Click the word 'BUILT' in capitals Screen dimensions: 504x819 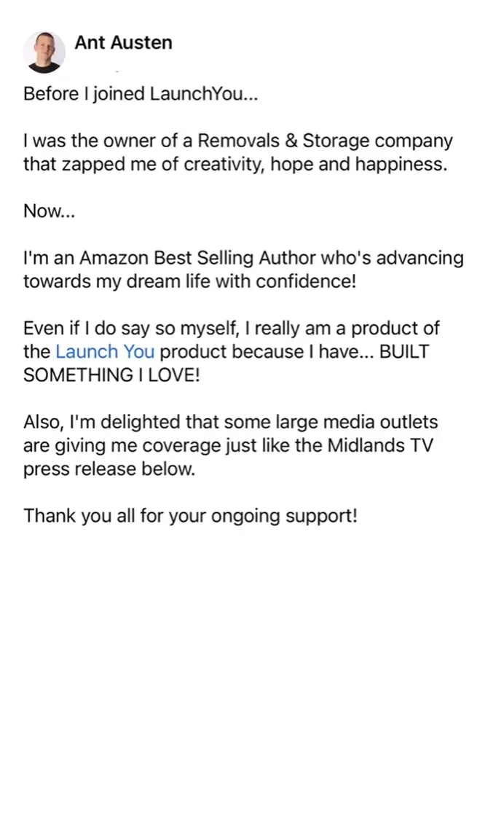[405, 352]
